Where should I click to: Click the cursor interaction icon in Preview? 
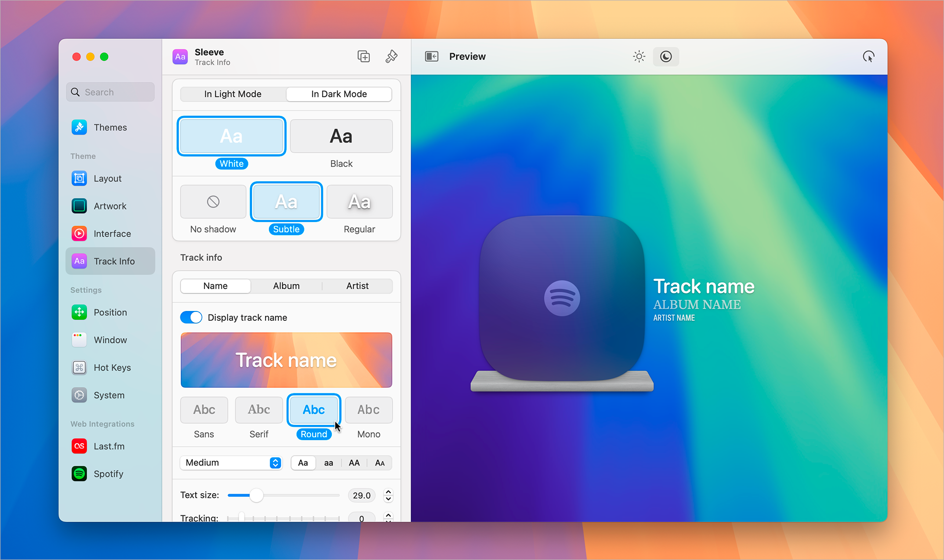tap(869, 56)
